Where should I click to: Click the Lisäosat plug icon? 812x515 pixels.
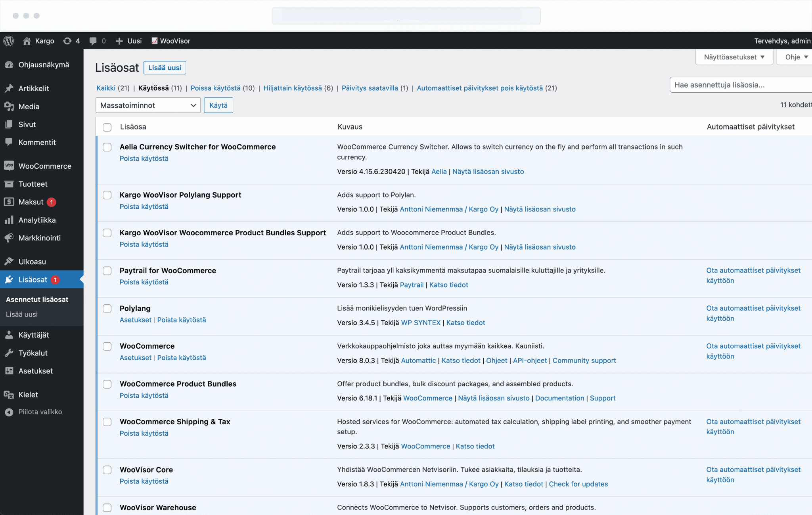pyautogui.click(x=9, y=279)
